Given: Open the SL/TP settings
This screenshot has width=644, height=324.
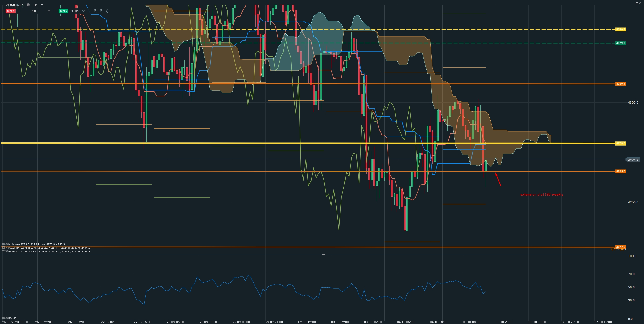Looking at the screenshot, I should [74, 11].
